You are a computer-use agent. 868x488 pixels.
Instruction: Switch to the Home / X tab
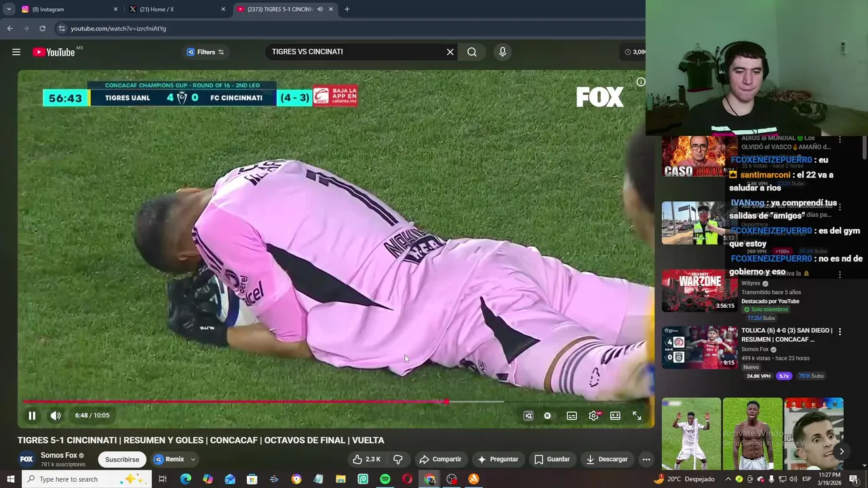click(176, 9)
